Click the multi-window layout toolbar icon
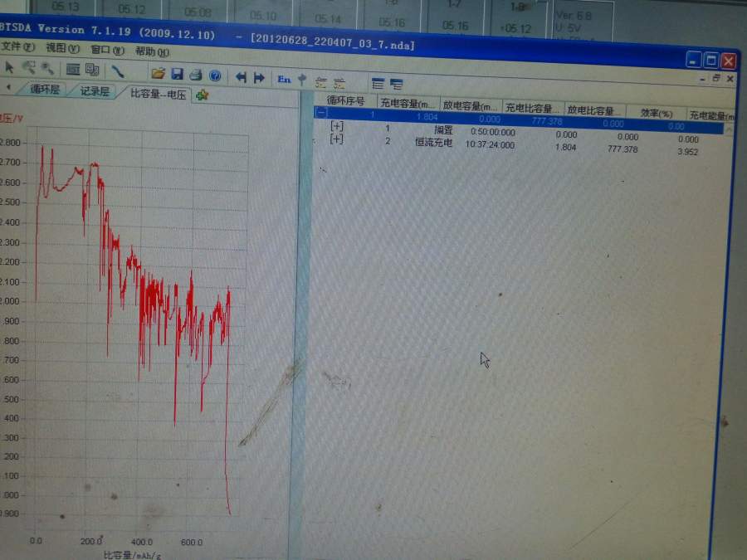 click(92, 70)
